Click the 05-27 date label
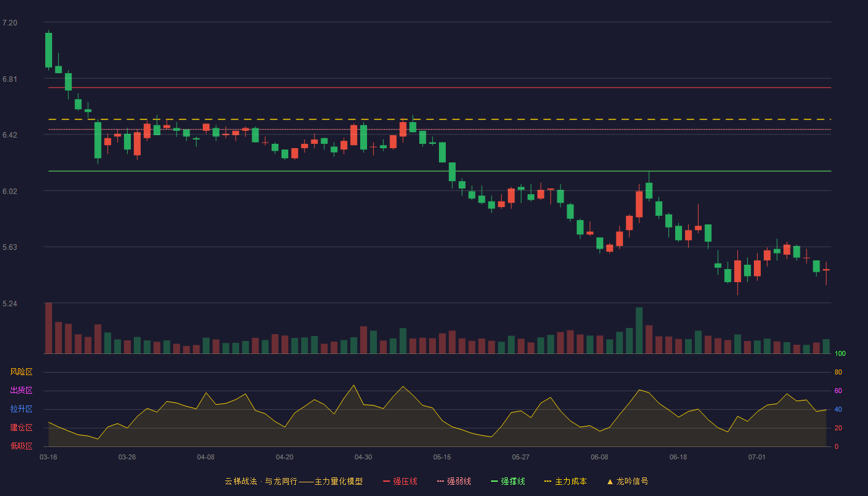 tap(521, 457)
